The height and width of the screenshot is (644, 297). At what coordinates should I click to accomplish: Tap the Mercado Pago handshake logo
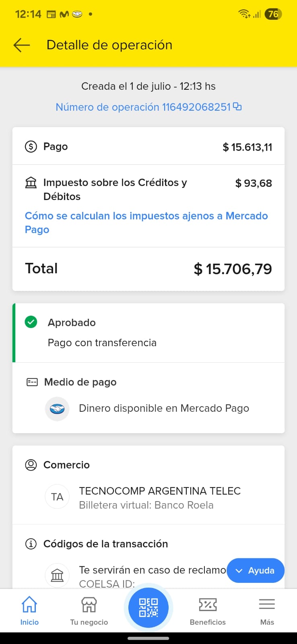click(57, 409)
